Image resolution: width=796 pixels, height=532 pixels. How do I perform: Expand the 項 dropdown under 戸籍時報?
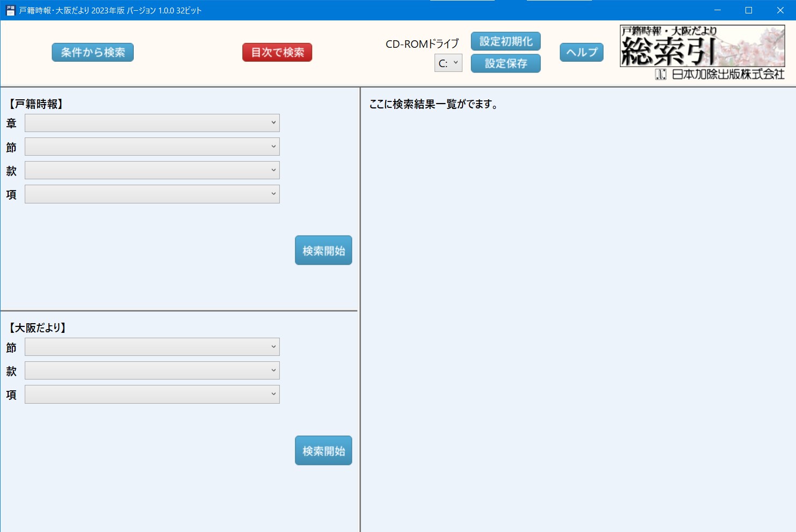coord(152,194)
